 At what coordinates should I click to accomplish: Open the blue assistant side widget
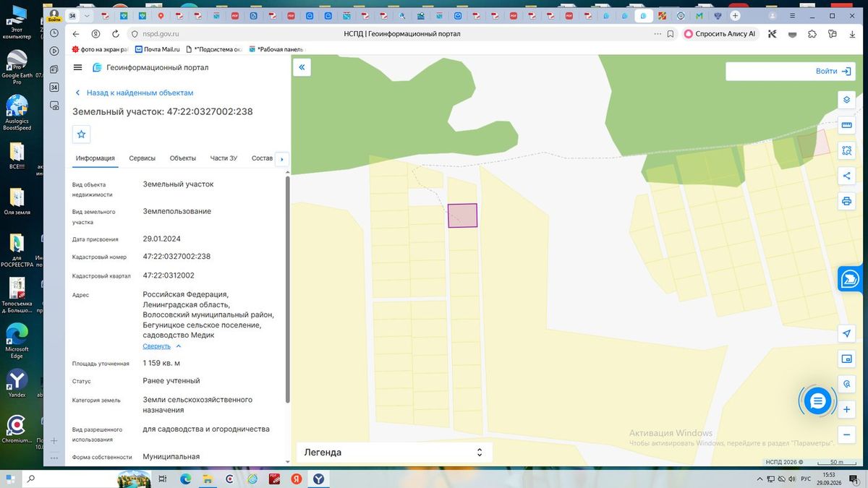click(x=851, y=279)
